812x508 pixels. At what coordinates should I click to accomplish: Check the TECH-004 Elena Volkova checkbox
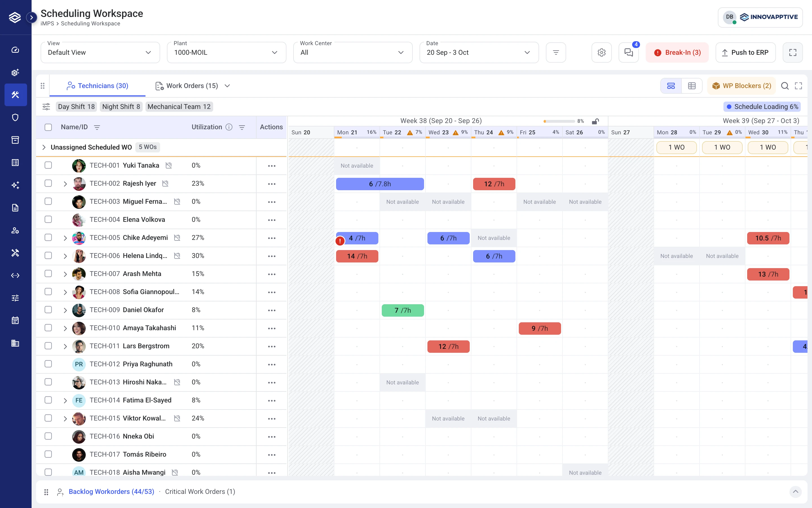pos(48,219)
